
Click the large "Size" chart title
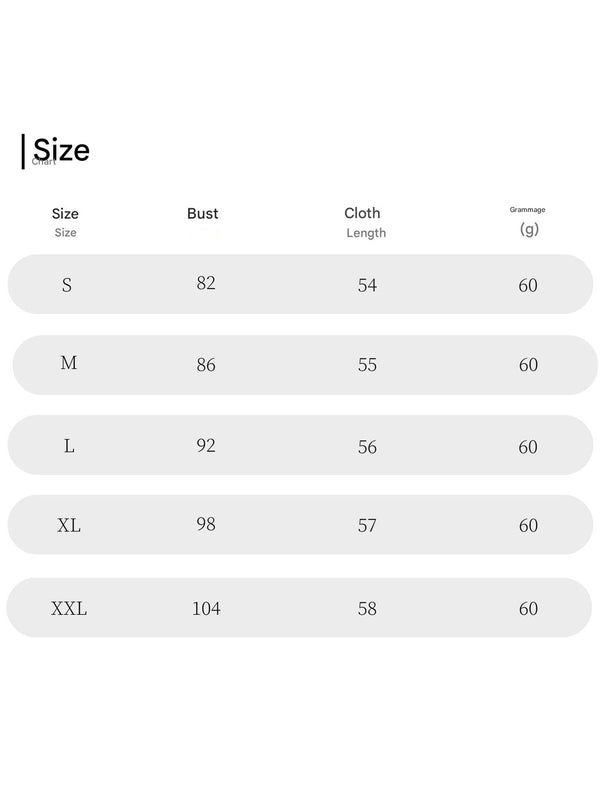tap(61, 150)
